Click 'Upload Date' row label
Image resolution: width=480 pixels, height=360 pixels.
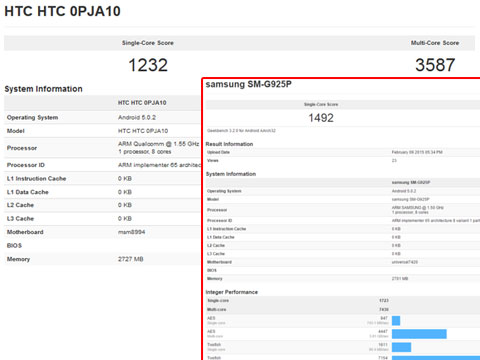tap(218, 152)
